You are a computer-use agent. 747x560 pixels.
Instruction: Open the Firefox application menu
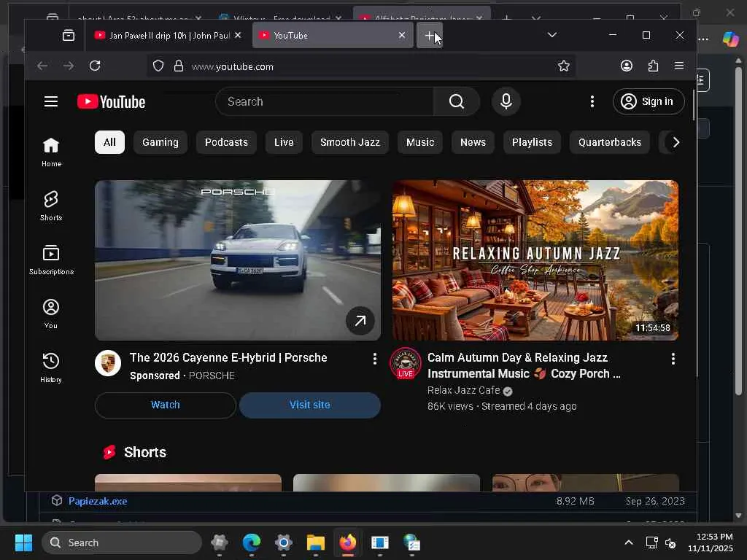coord(679,66)
